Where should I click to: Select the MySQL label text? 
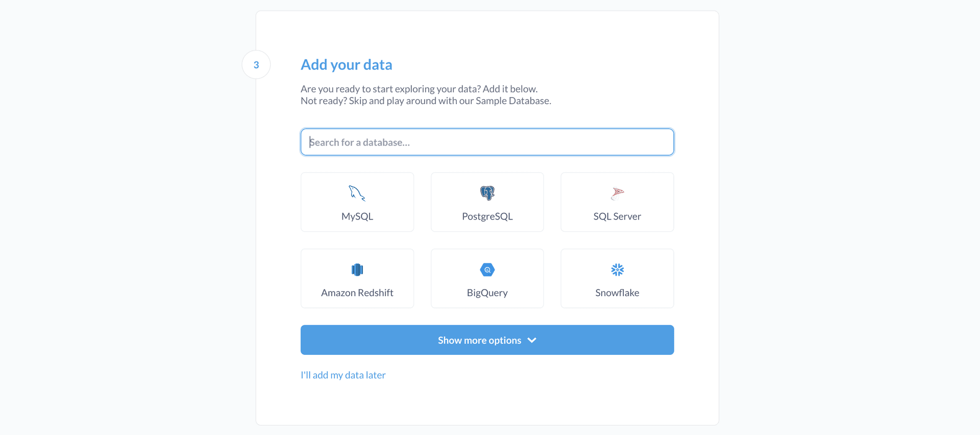pos(357,216)
